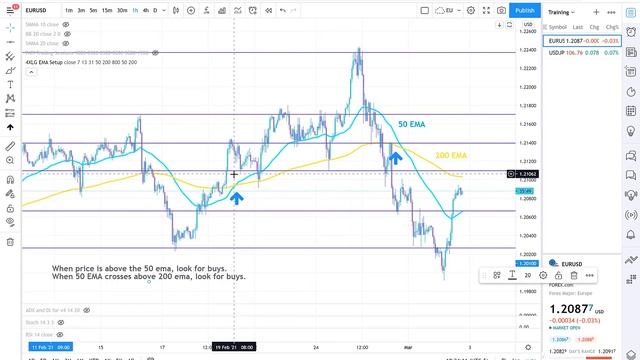Open font size 20 dropdown

pos(528,276)
